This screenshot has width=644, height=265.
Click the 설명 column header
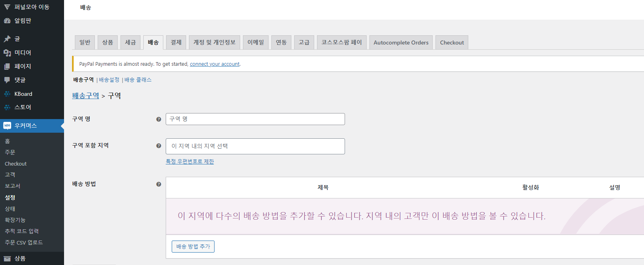coord(615,188)
